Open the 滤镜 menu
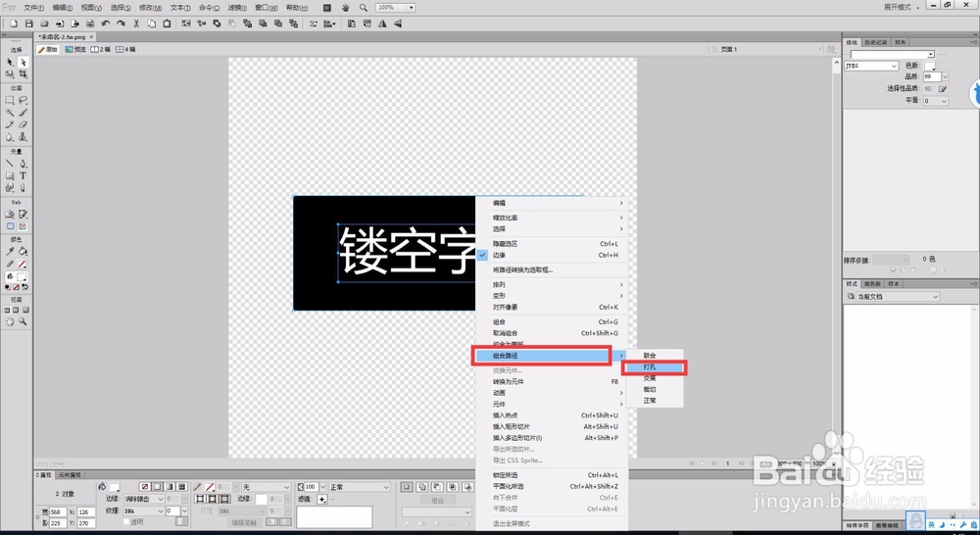This screenshot has width=980, height=535. [x=237, y=8]
